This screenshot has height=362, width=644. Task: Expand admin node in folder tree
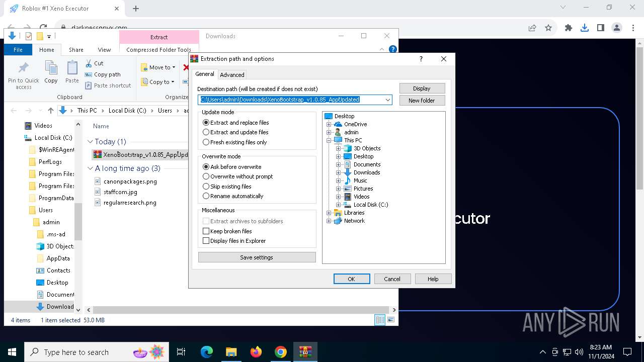(x=329, y=132)
